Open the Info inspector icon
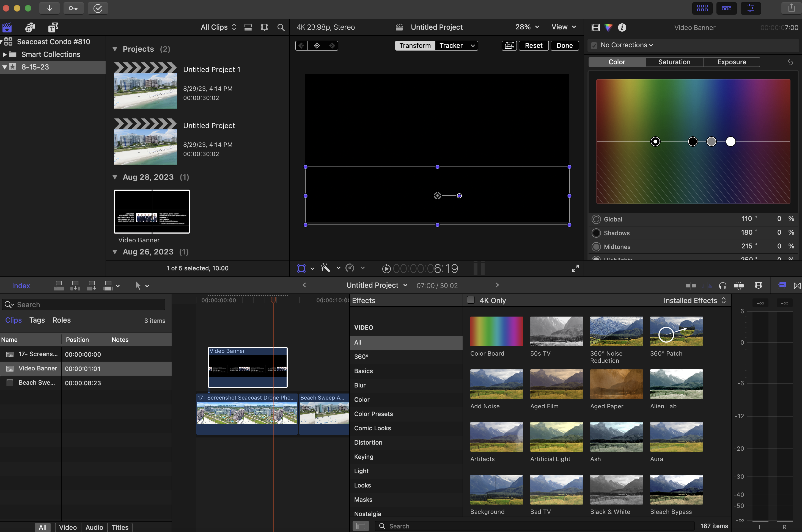 point(622,27)
